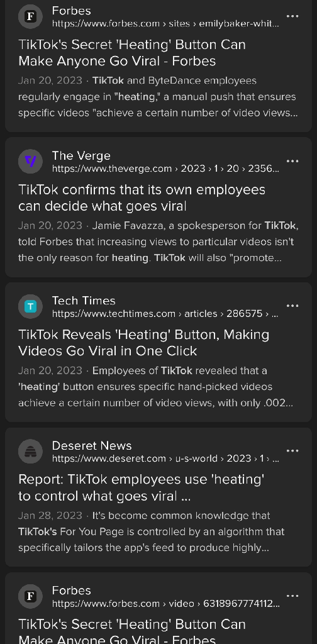Open three-dot menu for Forbes video result
The height and width of the screenshot is (644, 317).
pyautogui.click(x=292, y=596)
